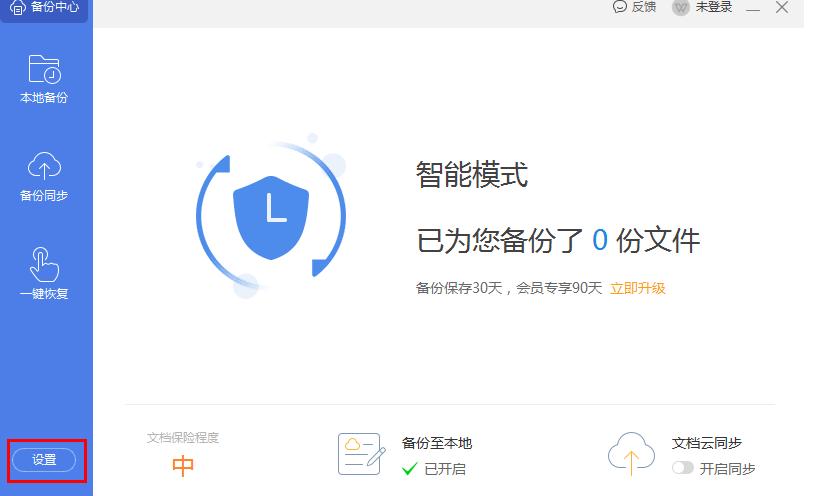This screenshot has height=496, width=840.
Task: Click the green 已开启 checkmark
Action: (409, 469)
